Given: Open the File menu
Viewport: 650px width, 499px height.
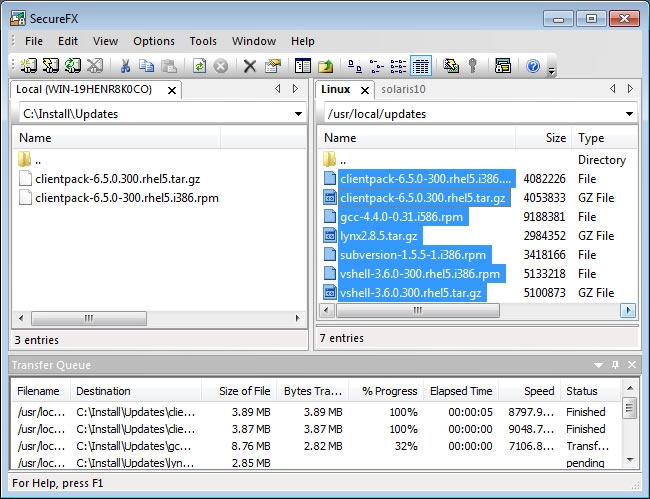Looking at the screenshot, I should (x=34, y=41).
